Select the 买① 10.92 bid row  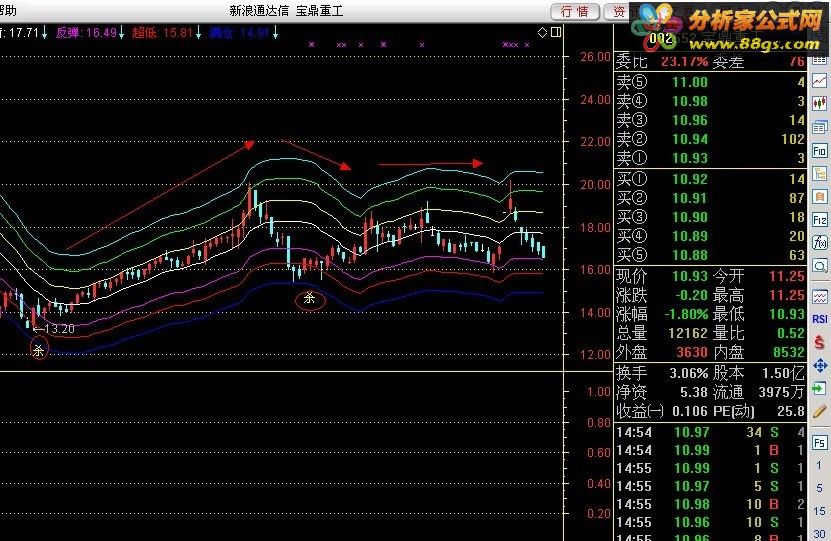(710, 179)
